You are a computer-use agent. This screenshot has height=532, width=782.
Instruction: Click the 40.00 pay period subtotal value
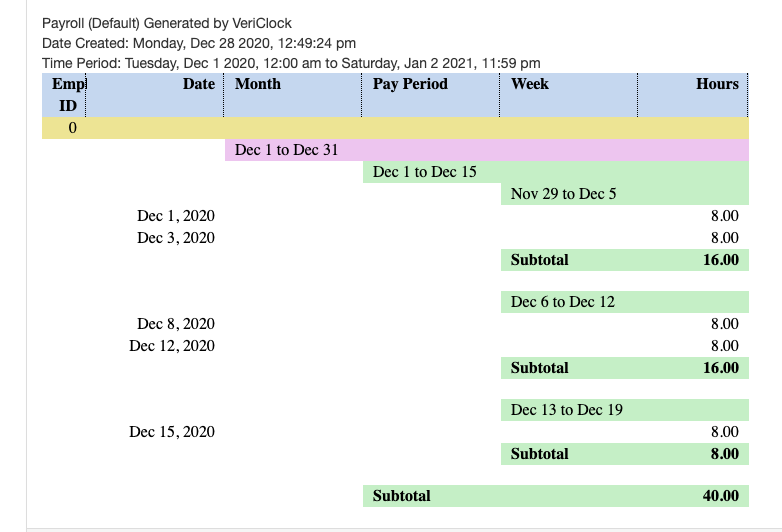click(720, 496)
